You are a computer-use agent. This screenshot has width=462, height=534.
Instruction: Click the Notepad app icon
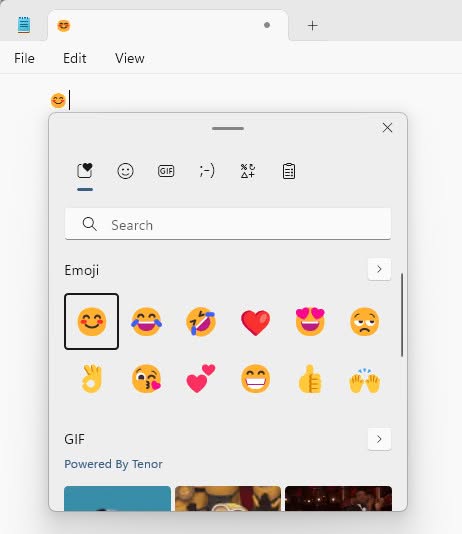point(24,25)
